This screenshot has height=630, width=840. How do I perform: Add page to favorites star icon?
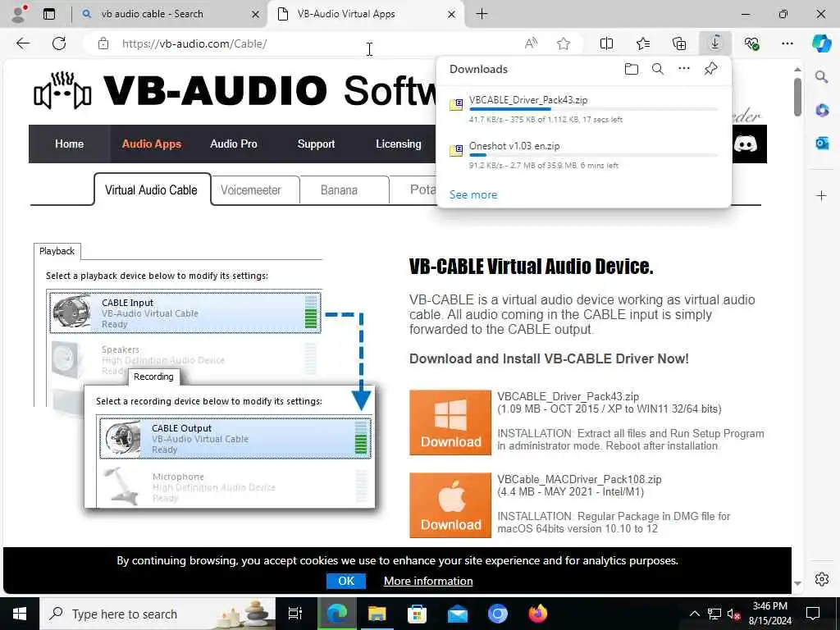(563, 43)
